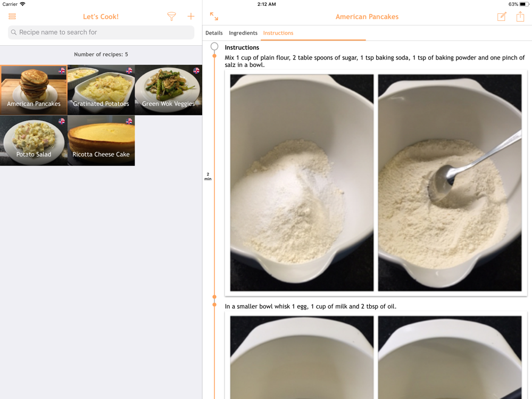The width and height of the screenshot is (532, 399).
Task: Click the 2 min duration label
Action: 207,177
